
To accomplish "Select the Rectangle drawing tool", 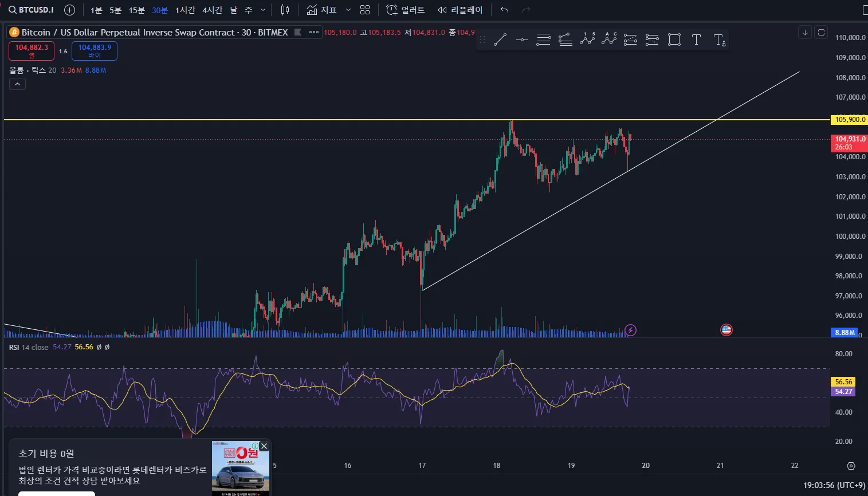I will [x=674, y=40].
